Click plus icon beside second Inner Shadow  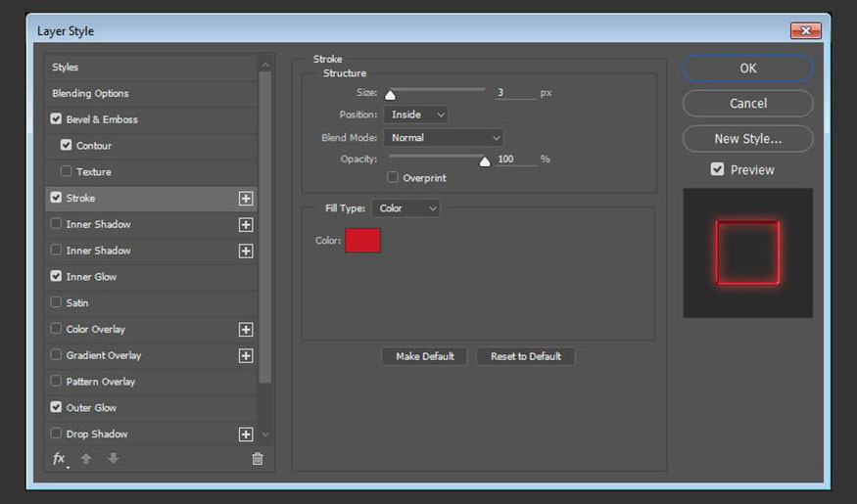[x=246, y=251]
